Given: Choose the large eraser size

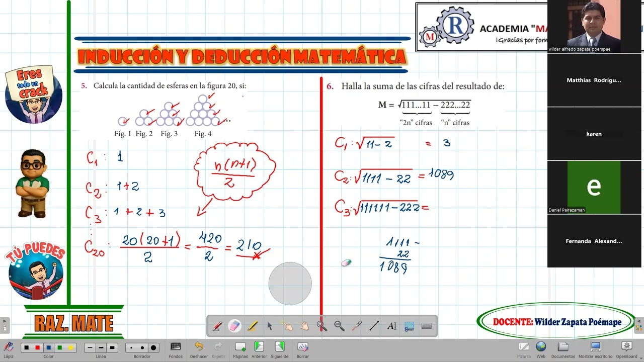Looking at the screenshot, I should (153, 347).
